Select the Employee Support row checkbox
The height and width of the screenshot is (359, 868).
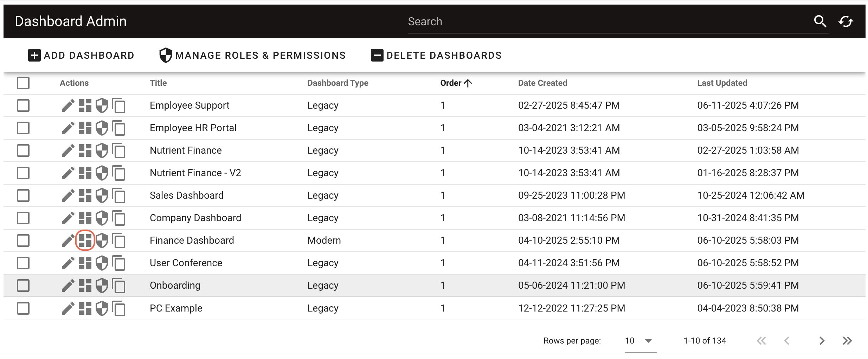tap(23, 105)
